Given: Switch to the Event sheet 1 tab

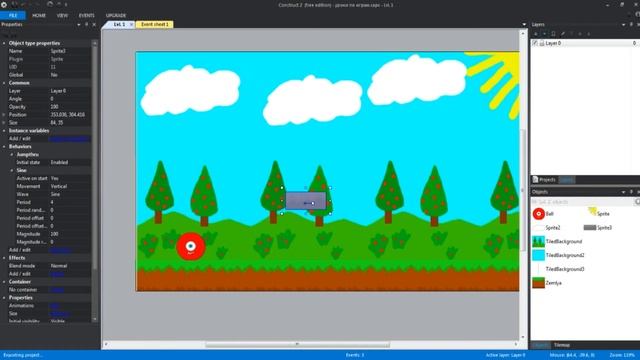Looking at the screenshot, I should coord(155,24).
